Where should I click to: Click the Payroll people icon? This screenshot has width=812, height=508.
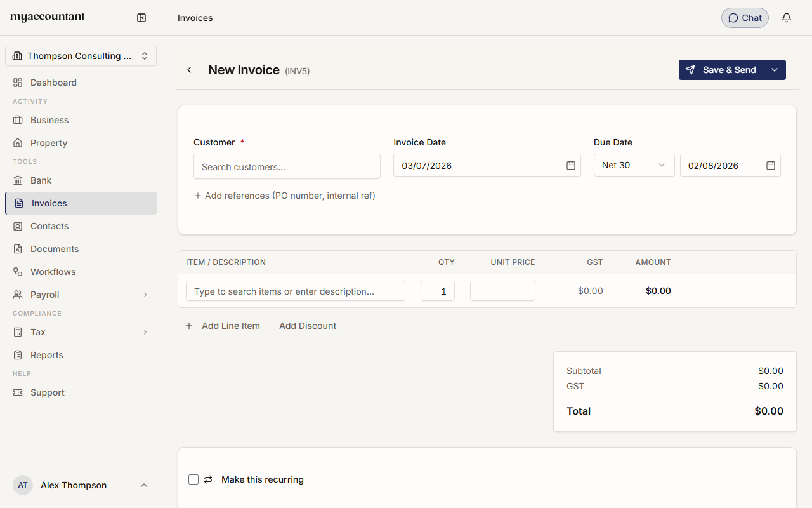[18, 295]
